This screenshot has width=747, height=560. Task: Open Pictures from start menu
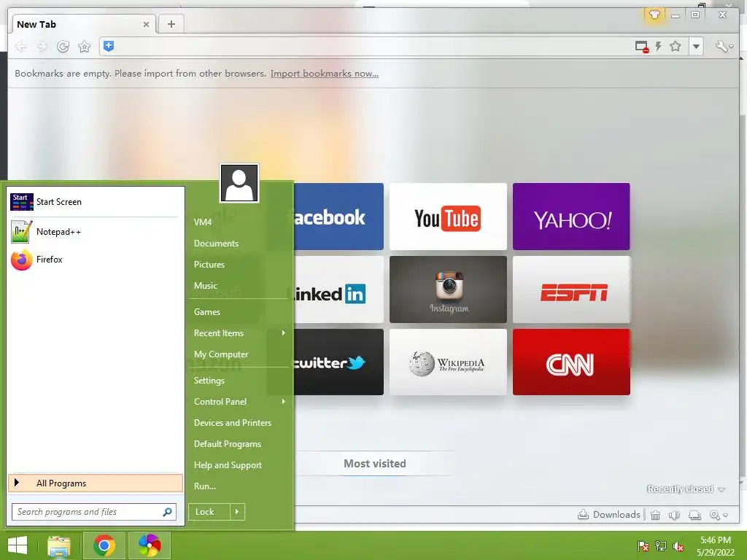(x=209, y=264)
